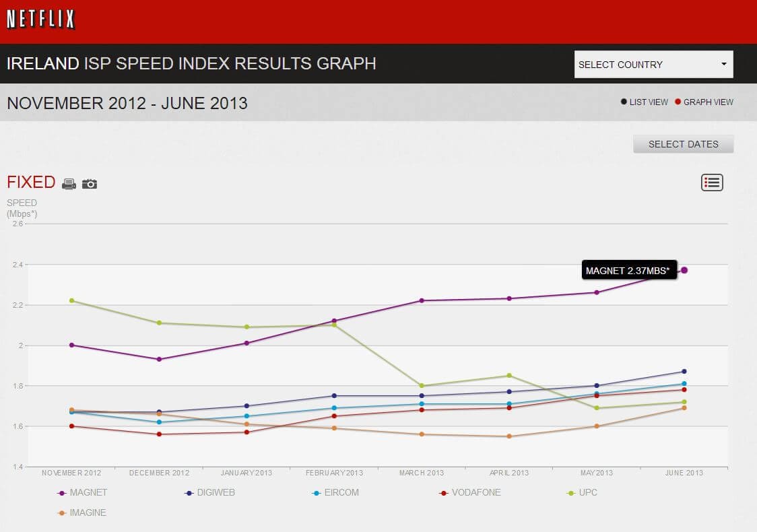Click the June 2013 axis label
Image resolution: width=757 pixels, height=532 pixels.
pos(684,473)
